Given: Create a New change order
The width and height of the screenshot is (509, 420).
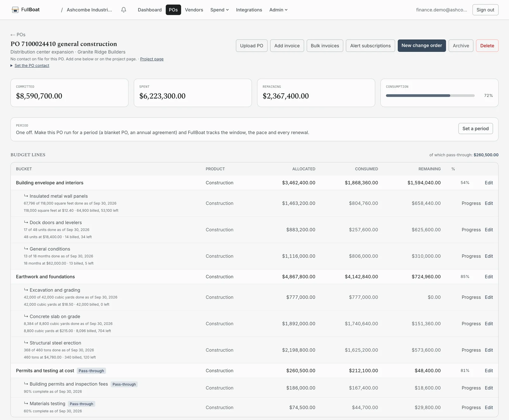Looking at the screenshot, I should click(x=422, y=46).
